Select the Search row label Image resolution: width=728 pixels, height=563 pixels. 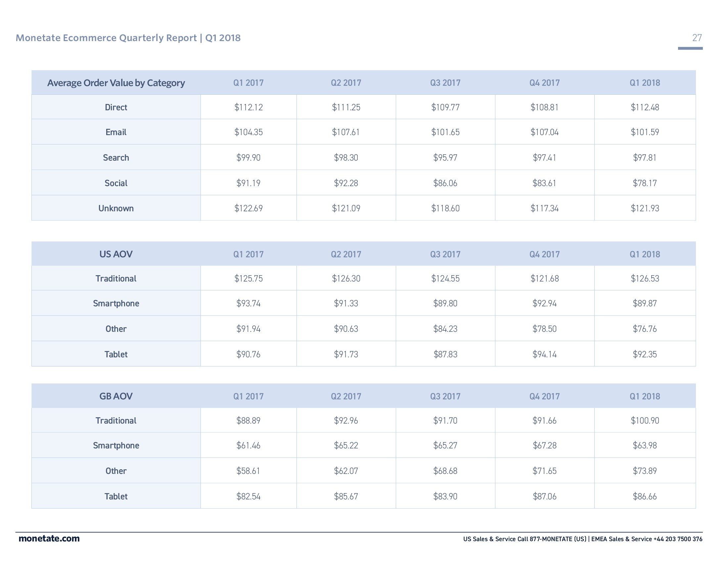[116, 158]
